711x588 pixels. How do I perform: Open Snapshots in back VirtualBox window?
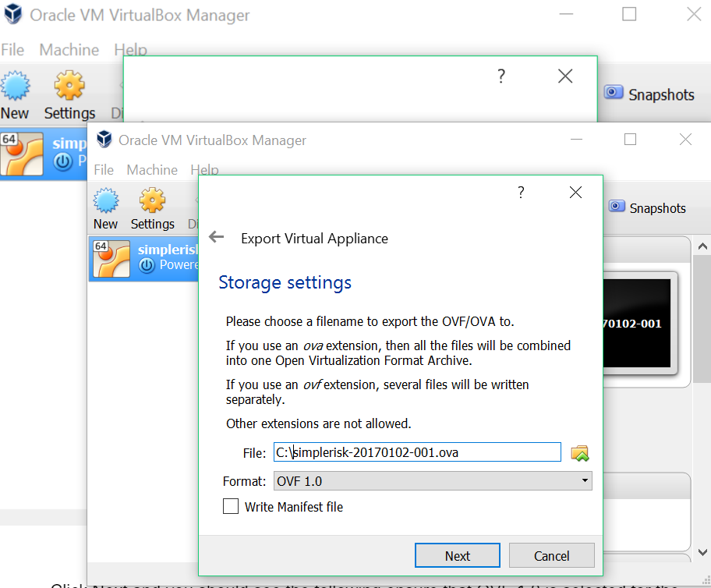coord(649,94)
